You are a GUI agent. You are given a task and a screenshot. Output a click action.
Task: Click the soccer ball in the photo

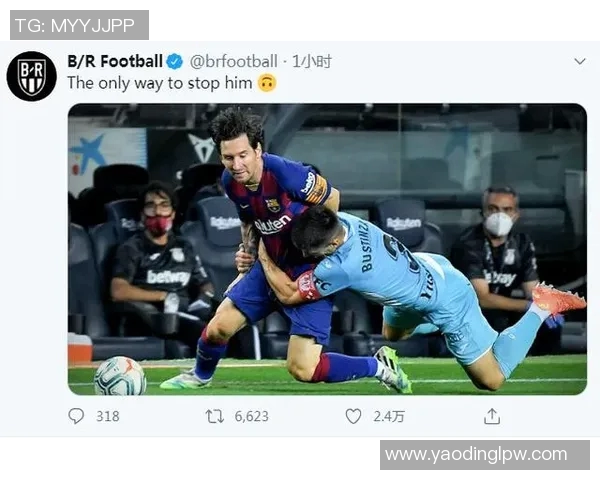[119, 375]
